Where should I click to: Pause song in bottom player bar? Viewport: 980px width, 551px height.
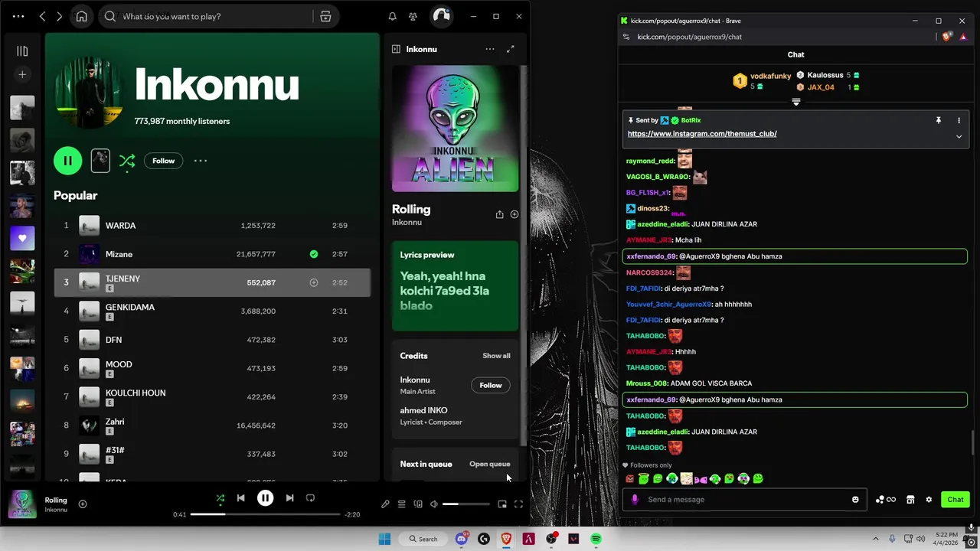(x=265, y=498)
